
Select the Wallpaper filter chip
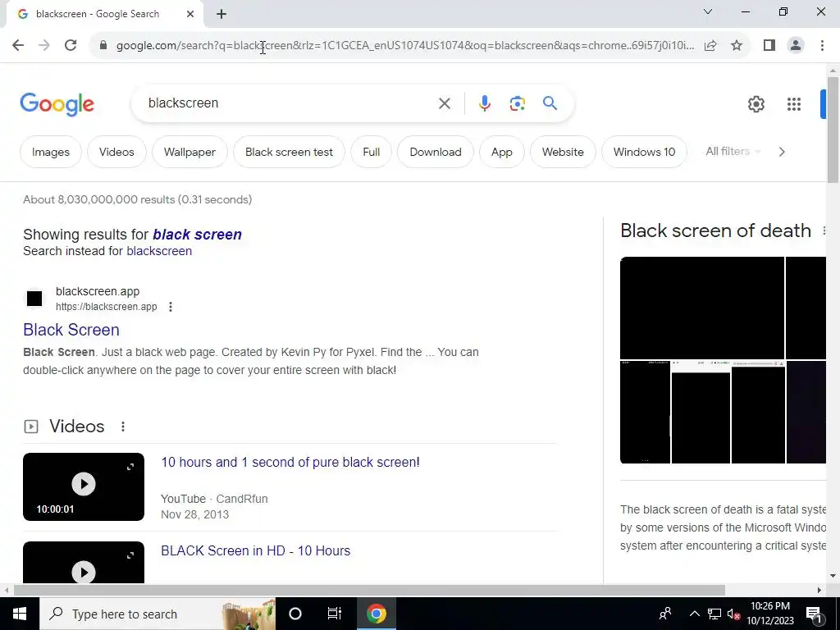pyautogui.click(x=189, y=152)
